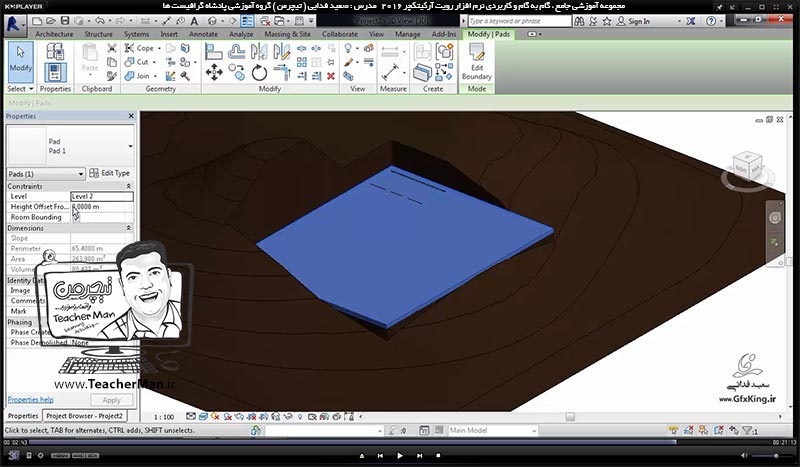Select the Offset tool in Modify panel

[x=236, y=51]
